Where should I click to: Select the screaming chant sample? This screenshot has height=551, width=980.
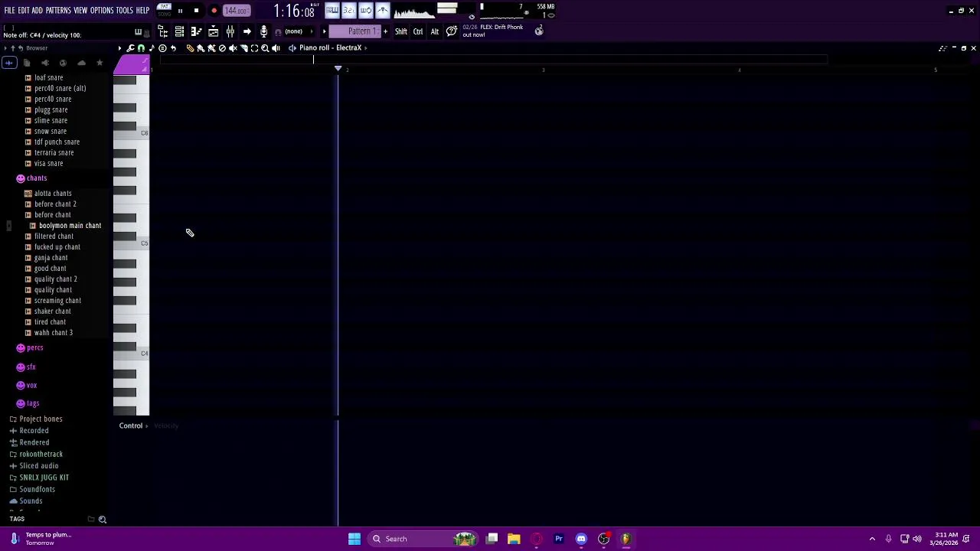coord(57,300)
